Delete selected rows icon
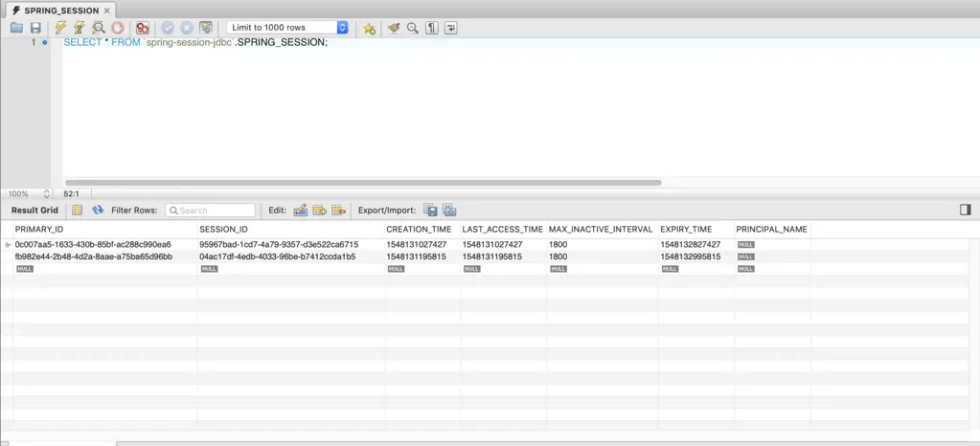Viewport: 980px width, 446px height. tap(338, 210)
